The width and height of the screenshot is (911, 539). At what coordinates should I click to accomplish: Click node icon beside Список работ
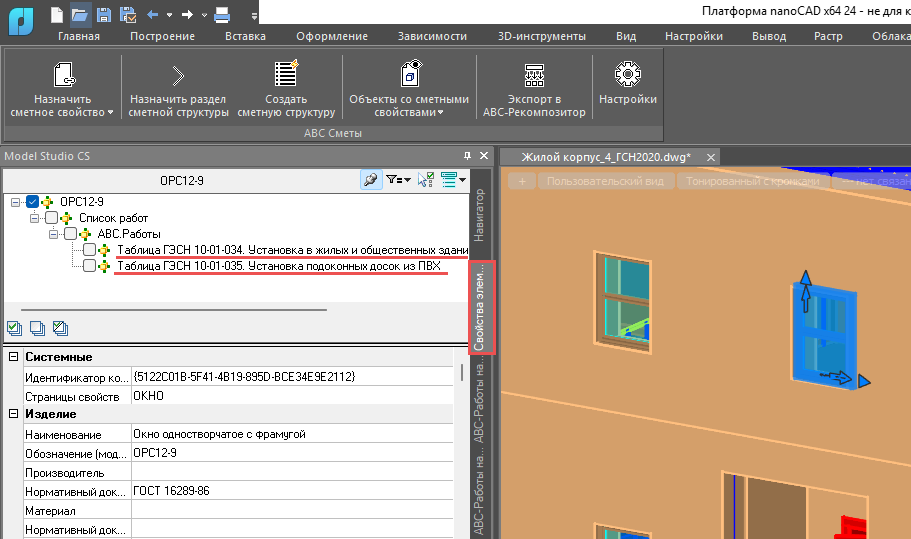(66, 218)
